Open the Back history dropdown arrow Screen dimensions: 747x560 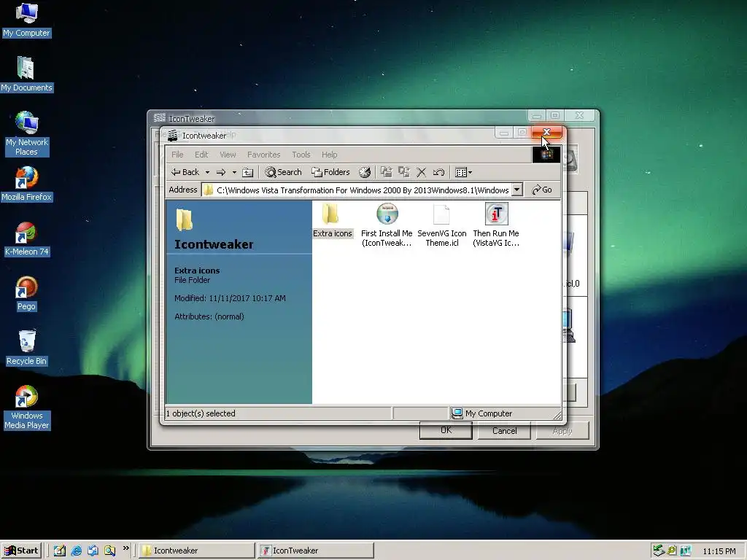pyautogui.click(x=207, y=172)
